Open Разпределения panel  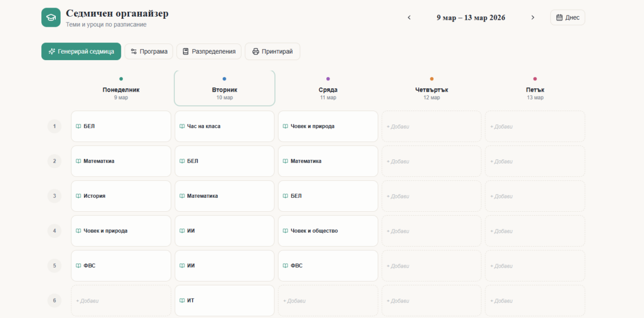(x=209, y=51)
